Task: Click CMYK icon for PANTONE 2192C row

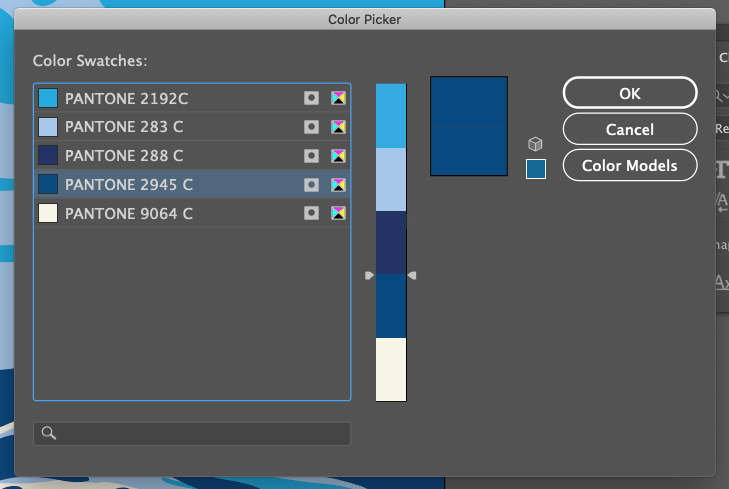Action: click(x=338, y=98)
